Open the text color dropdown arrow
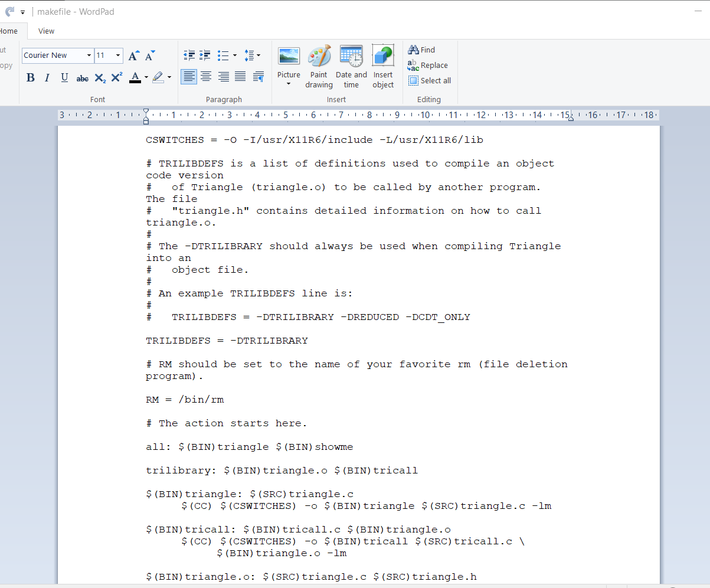Image resolution: width=710 pixels, height=588 pixels. 146,77
